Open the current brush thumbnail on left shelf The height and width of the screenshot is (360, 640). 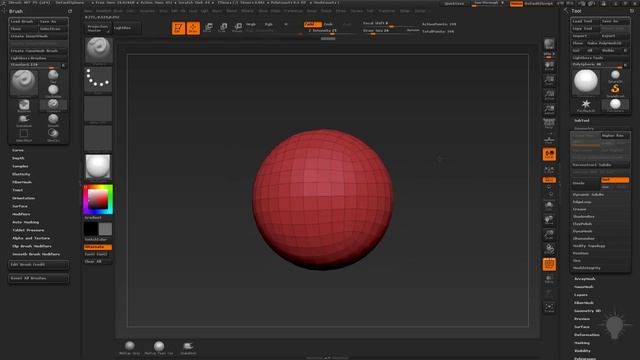point(98,50)
